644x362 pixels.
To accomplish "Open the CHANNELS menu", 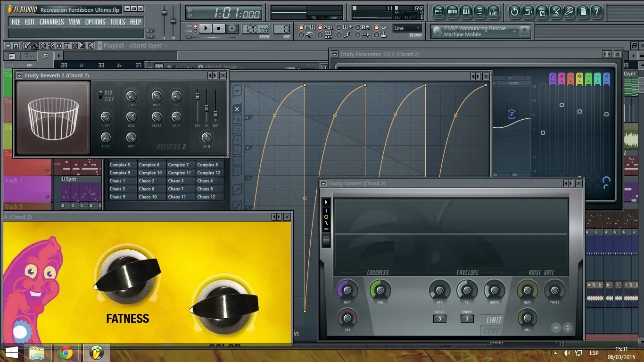I will tap(51, 22).
